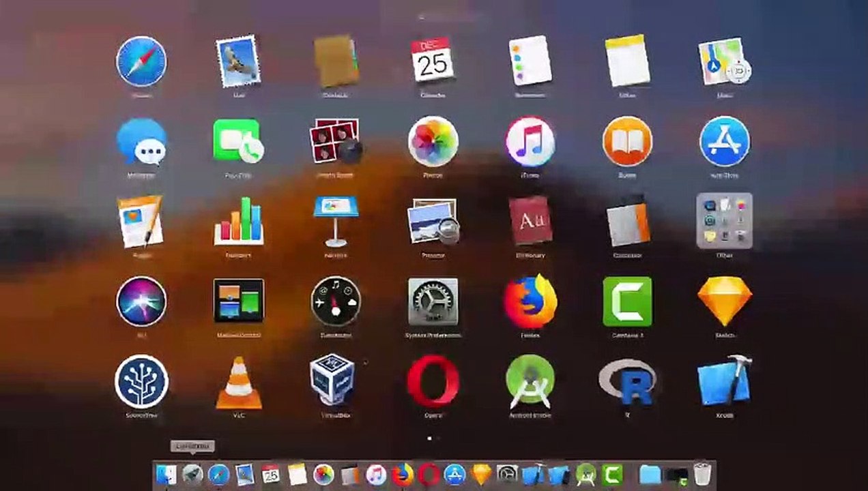
Task: Open the Notes app in Launchpad
Action: (627, 61)
